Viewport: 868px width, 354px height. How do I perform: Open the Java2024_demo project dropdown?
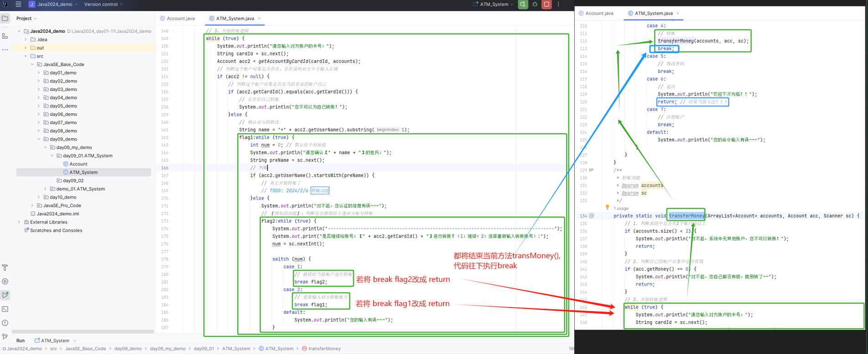(x=53, y=4)
